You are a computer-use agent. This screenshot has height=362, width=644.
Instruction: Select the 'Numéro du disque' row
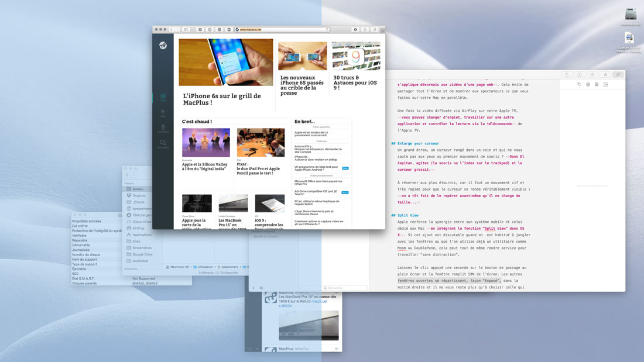[x=97, y=254]
